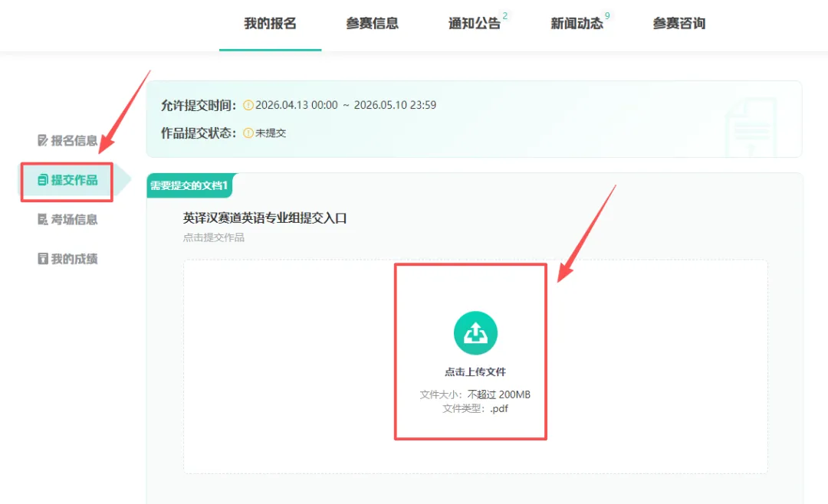Screen dimensions: 828x504
Task: Switch to the 新闻动态 tab
Action: pyautogui.click(x=577, y=24)
